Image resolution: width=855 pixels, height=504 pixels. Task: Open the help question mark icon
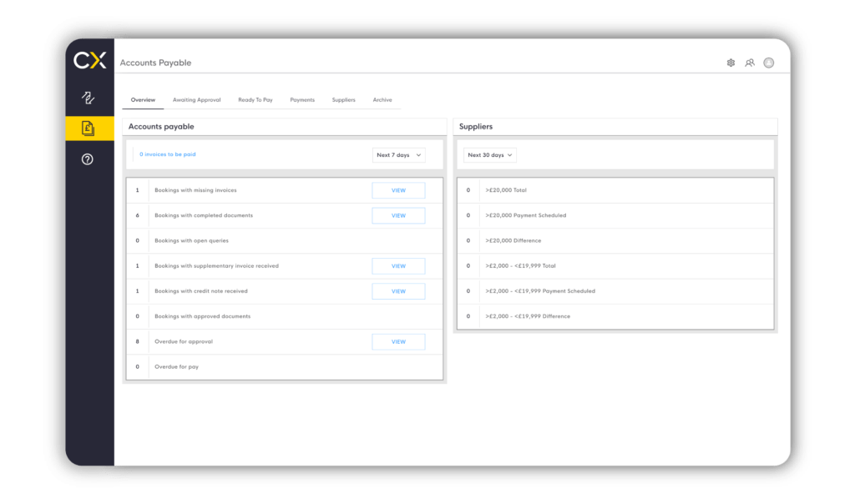coord(88,159)
